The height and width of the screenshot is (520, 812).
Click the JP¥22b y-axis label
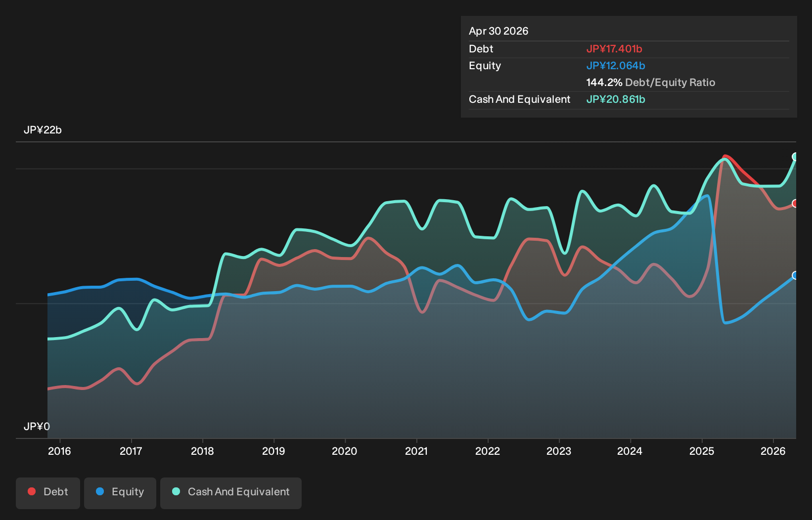click(43, 130)
